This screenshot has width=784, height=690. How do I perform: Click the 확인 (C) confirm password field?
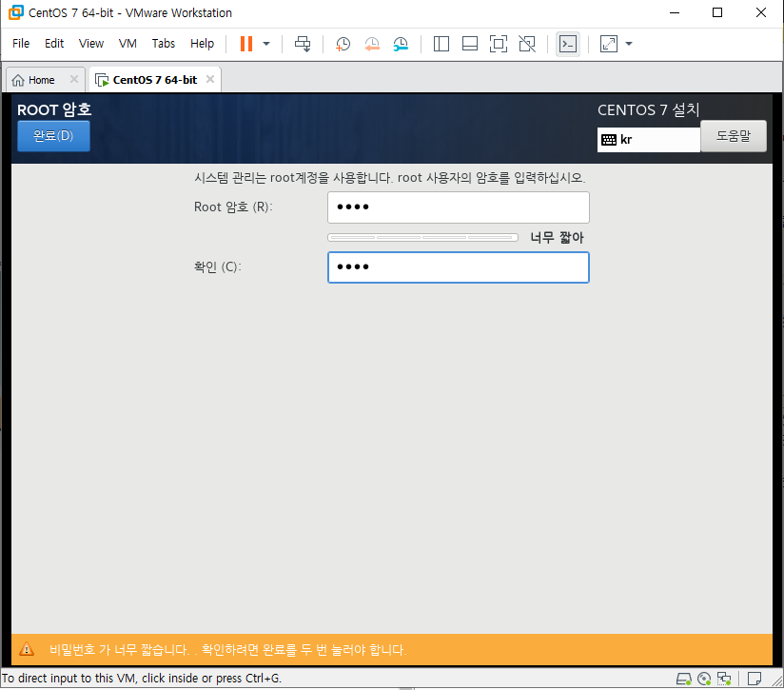click(x=459, y=267)
